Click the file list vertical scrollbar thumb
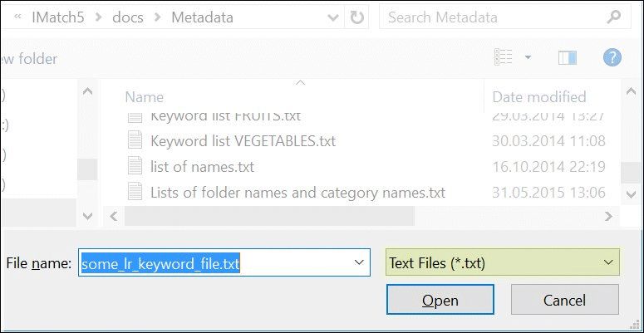 pos(631,173)
